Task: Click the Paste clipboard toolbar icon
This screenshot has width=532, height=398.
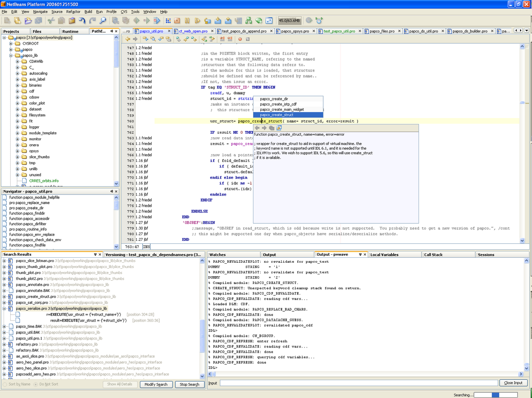Action: [x=72, y=21]
